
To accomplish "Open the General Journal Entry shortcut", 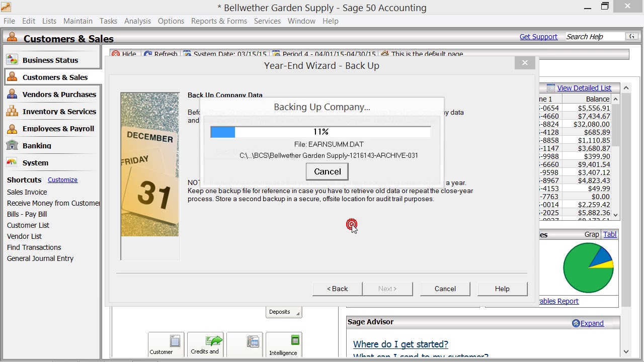I will pyautogui.click(x=40, y=258).
